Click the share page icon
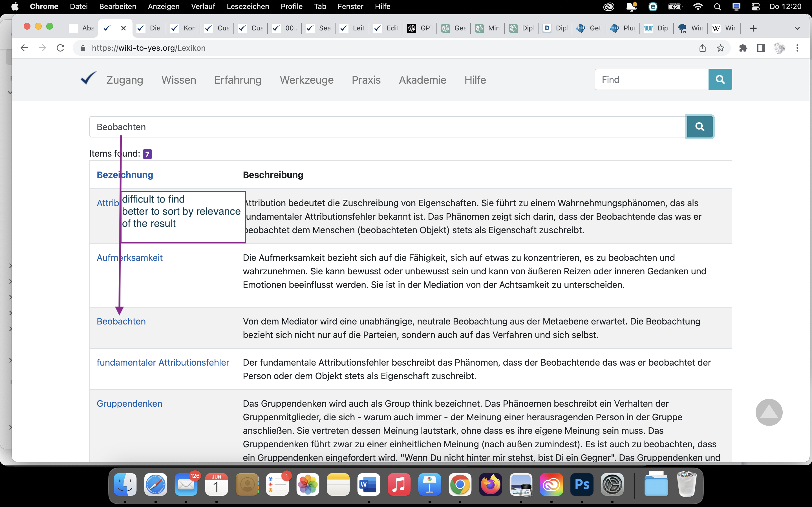This screenshot has height=507, width=812. point(702,48)
